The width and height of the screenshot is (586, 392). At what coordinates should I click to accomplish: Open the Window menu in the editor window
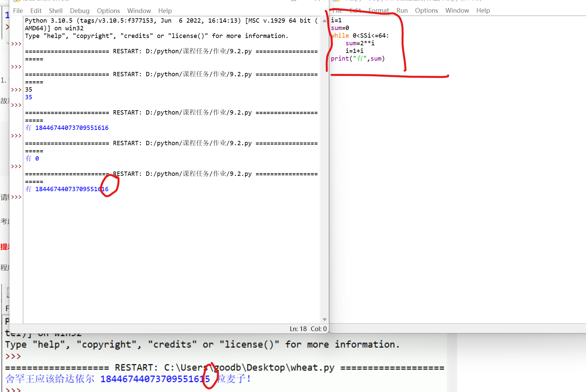[x=457, y=10]
